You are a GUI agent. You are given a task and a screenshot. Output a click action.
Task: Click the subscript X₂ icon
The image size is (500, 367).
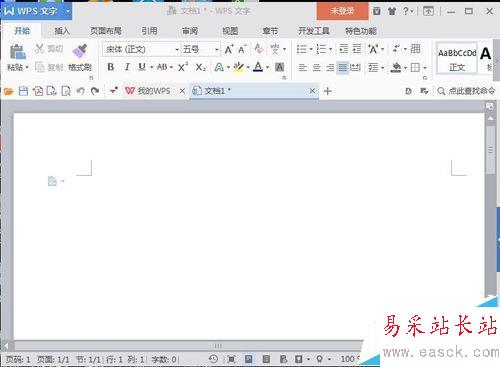200,67
